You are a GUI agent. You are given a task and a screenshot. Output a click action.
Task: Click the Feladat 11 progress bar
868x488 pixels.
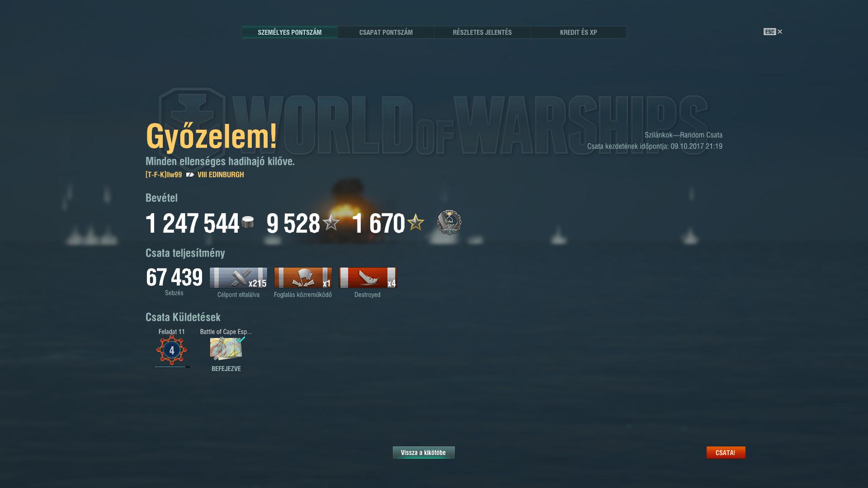(172, 367)
